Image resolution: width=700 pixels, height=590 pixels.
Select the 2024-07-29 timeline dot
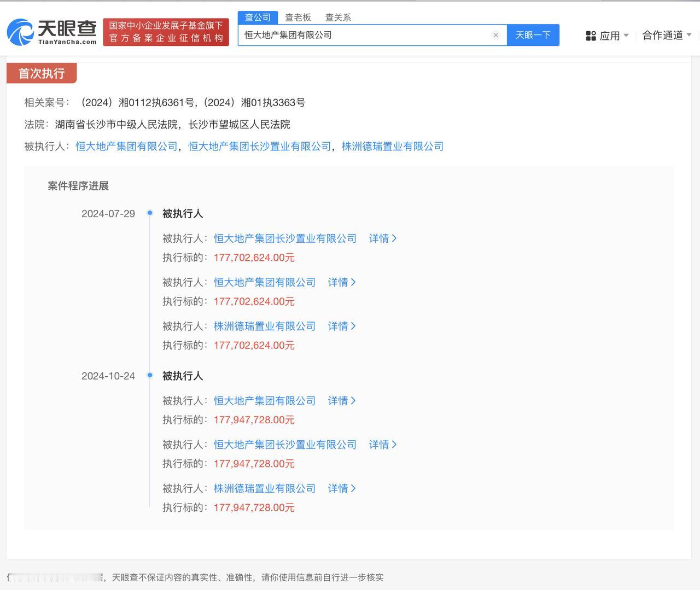point(150,213)
